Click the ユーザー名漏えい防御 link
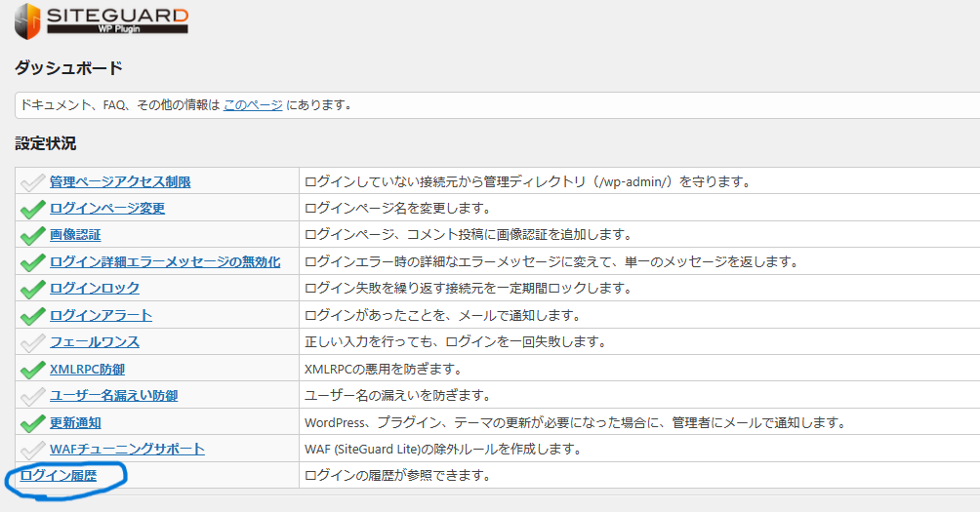Viewport: 980px width, 512px height. [114, 395]
